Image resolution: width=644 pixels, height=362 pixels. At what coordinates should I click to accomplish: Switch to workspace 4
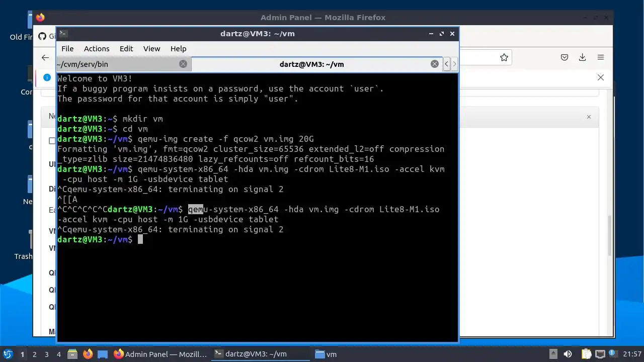click(x=58, y=354)
